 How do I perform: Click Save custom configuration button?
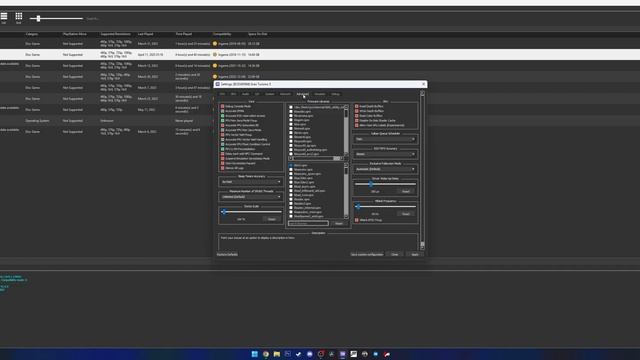(x=367, y=254)
